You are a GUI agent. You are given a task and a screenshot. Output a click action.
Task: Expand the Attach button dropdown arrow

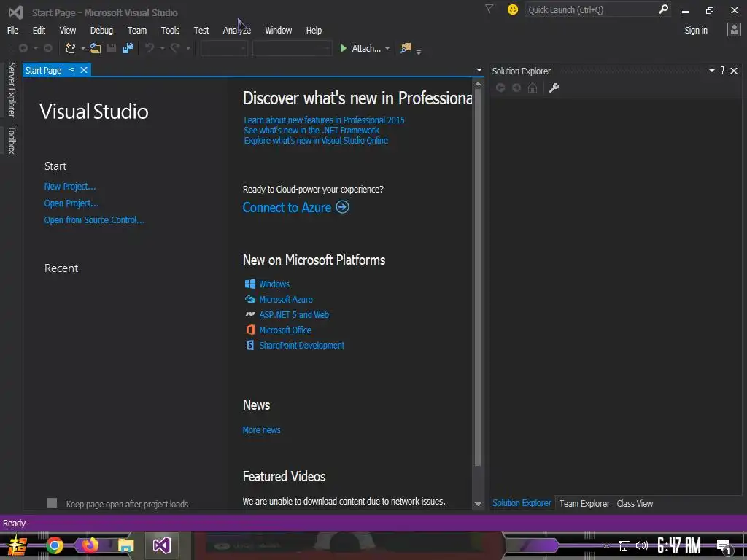(387, 49)
